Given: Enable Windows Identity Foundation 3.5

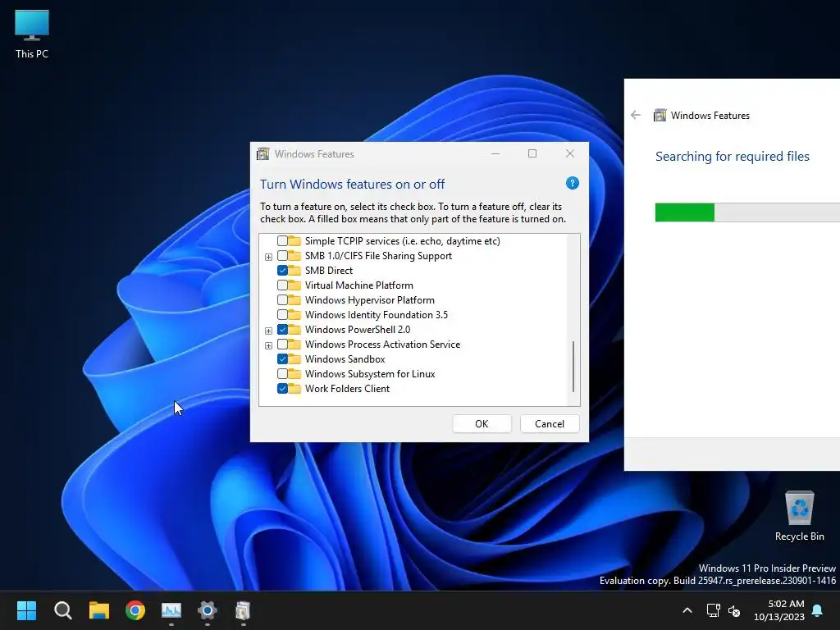Looking at the screenshot, I should click(x=282, y=314).
